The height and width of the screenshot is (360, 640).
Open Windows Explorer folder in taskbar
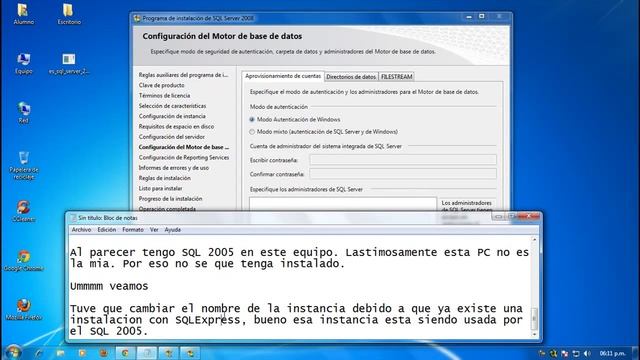[x=60, y=353]
